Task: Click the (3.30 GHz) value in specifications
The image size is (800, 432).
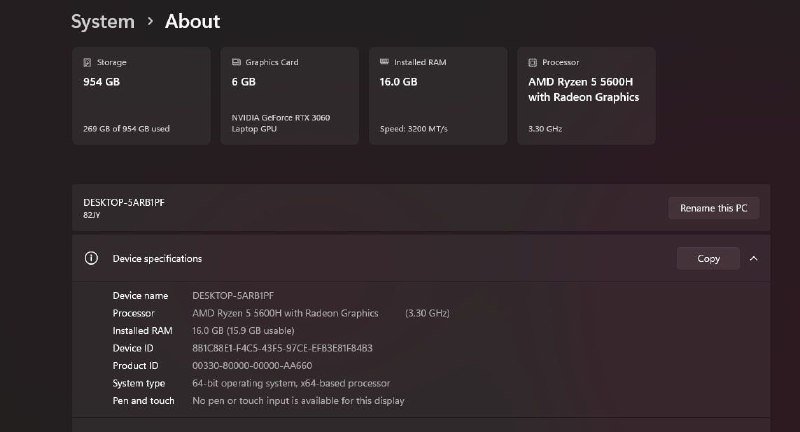Action: click(x=428, y=313)
